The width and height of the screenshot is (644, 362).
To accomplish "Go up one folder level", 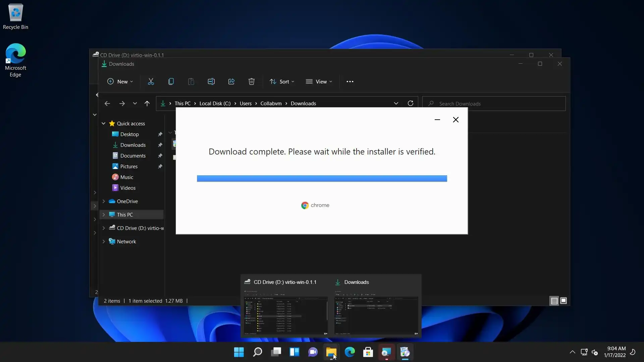I will 147,104.
